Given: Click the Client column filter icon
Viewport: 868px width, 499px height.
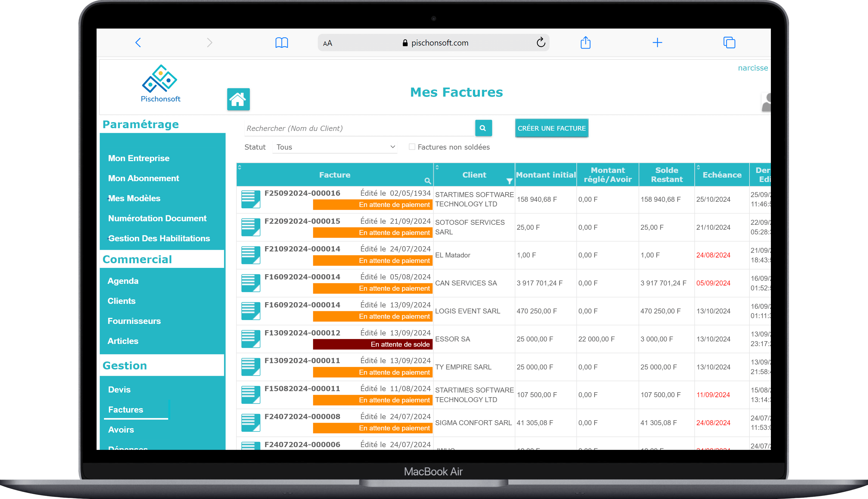Looking at the screenshot, I should (x=509, y=181).
